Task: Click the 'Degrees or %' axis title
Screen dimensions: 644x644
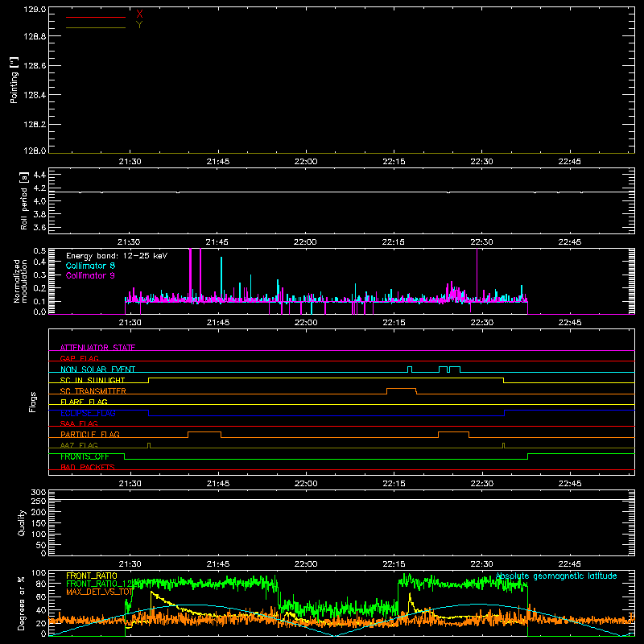Action: (x=22, y=603)
